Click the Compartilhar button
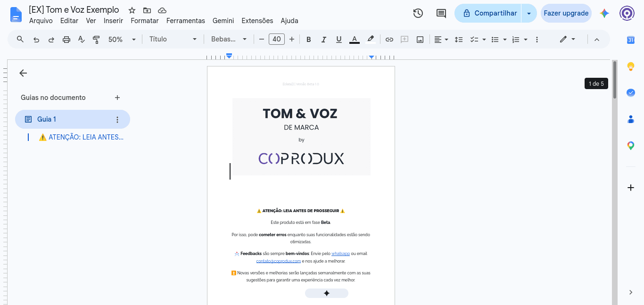The image size is (644, 305). click(488, 13)
